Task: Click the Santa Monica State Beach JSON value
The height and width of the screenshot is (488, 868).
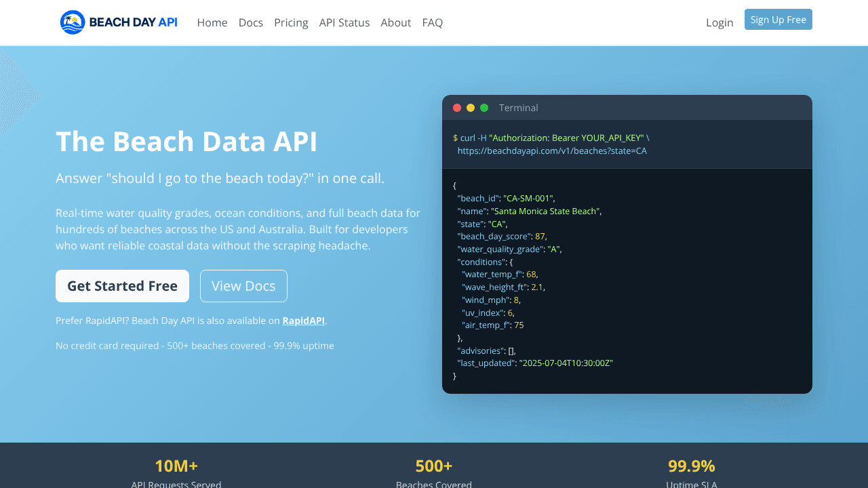Action: point(545,211)
